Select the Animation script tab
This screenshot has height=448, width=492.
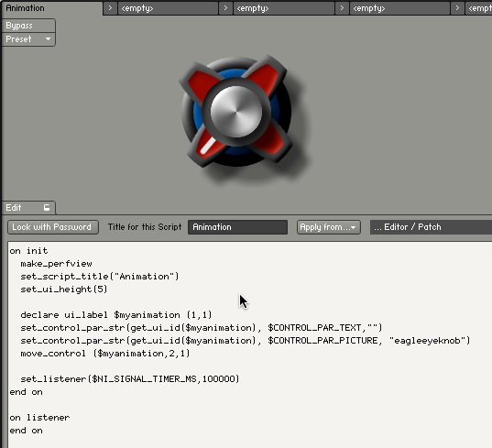click(x=52, y=8)
